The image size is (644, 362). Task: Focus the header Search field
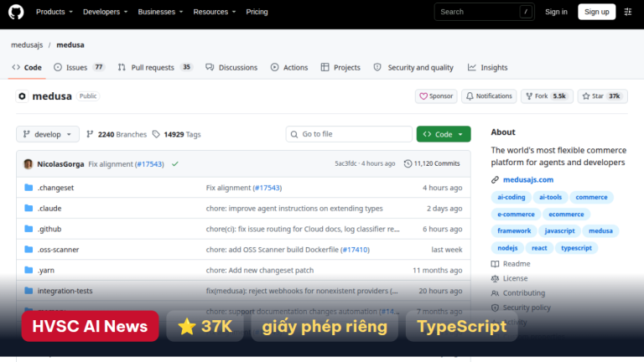click(x=484, y=12)
